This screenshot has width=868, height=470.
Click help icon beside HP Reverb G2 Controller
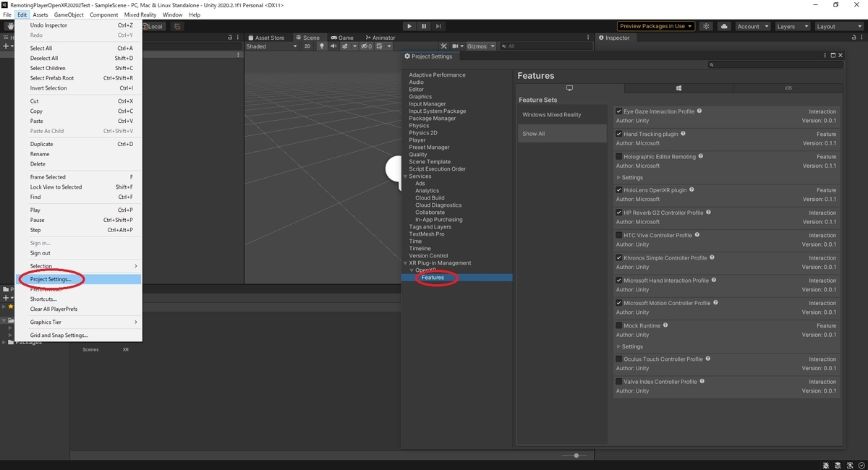coord(708,213)
